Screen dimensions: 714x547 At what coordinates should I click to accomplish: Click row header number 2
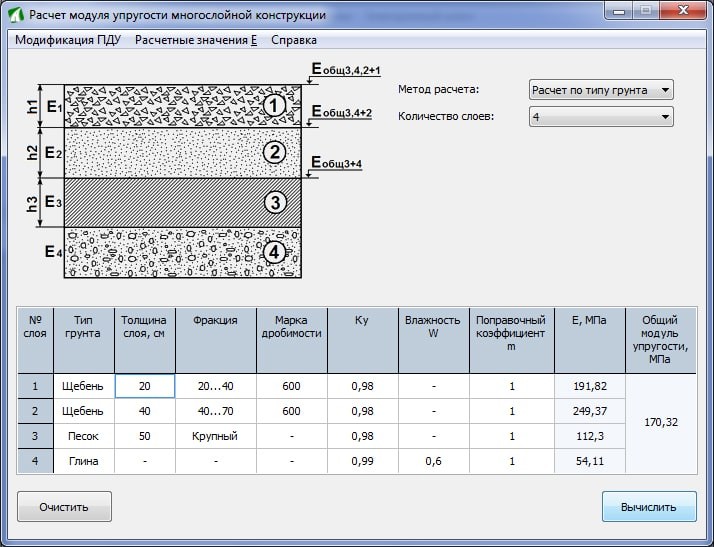coord(35,411)
